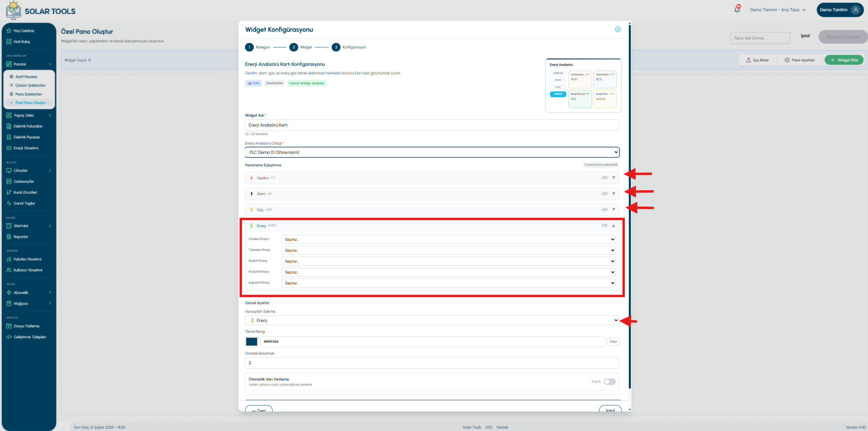Open the Üretilen Enerji dropdown
The width and height of the screenshot is (868, 431).
coord(448,239)
